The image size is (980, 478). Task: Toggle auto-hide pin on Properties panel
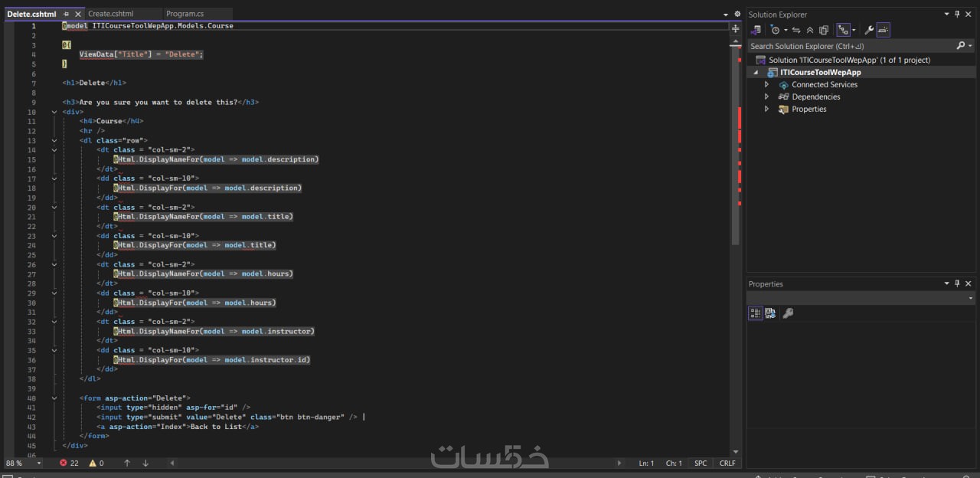pyautogui.click(x=957, y=283)
